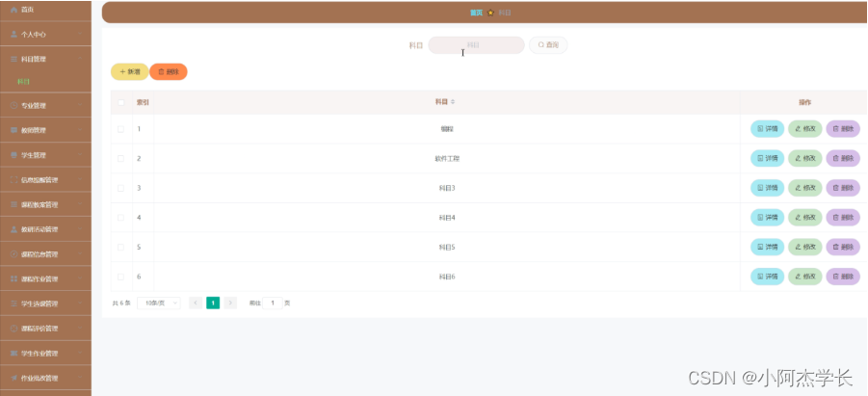Delete the 科目6 row
This screenshot has height=396, width=868.
(843, 277)
